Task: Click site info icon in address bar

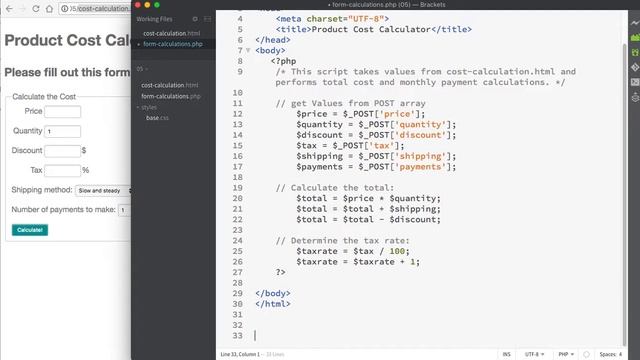Action: [x=64, y=9]
